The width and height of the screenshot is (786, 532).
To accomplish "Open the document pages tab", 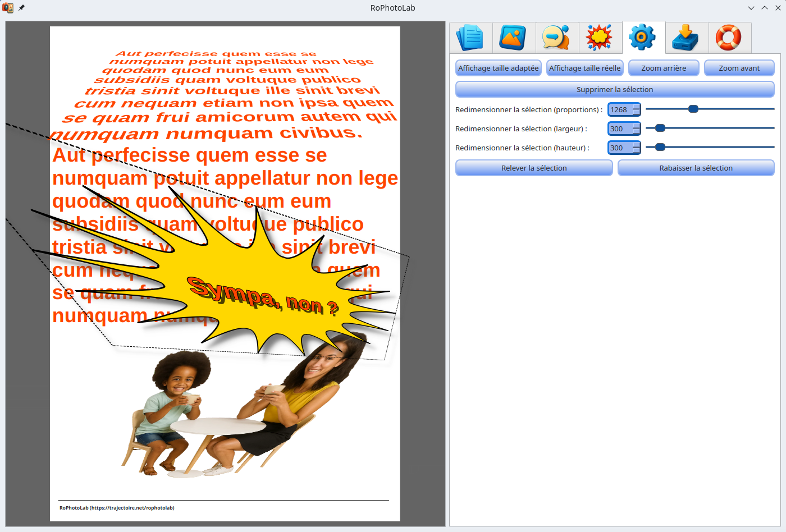I will click(470, 38).
